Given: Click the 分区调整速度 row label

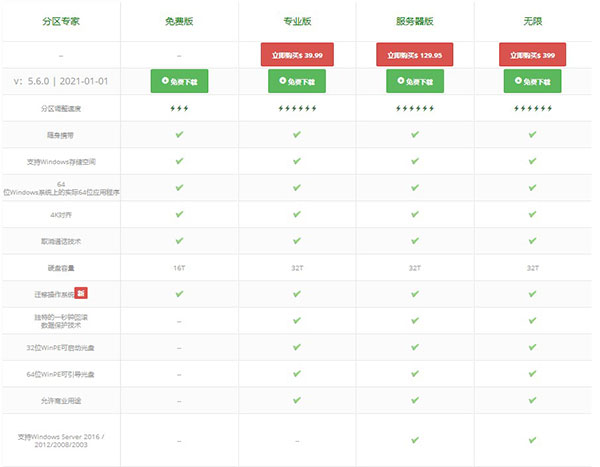Looking at the screenshot, I should tap(61, 109).
